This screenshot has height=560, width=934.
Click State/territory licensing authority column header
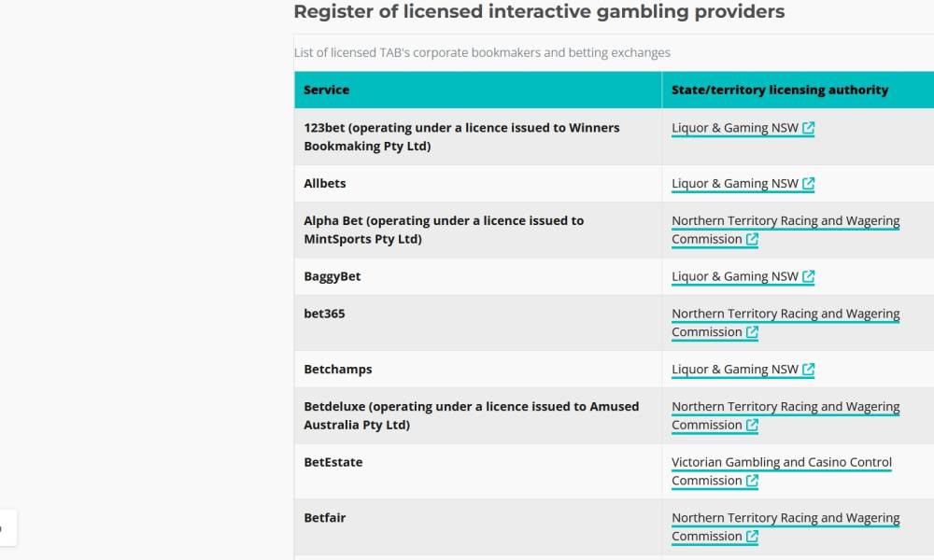click(x=780, y=90)
